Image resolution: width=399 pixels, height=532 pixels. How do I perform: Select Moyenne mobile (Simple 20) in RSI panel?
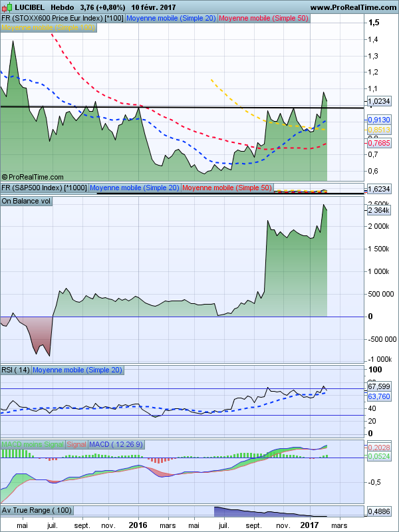78,370
